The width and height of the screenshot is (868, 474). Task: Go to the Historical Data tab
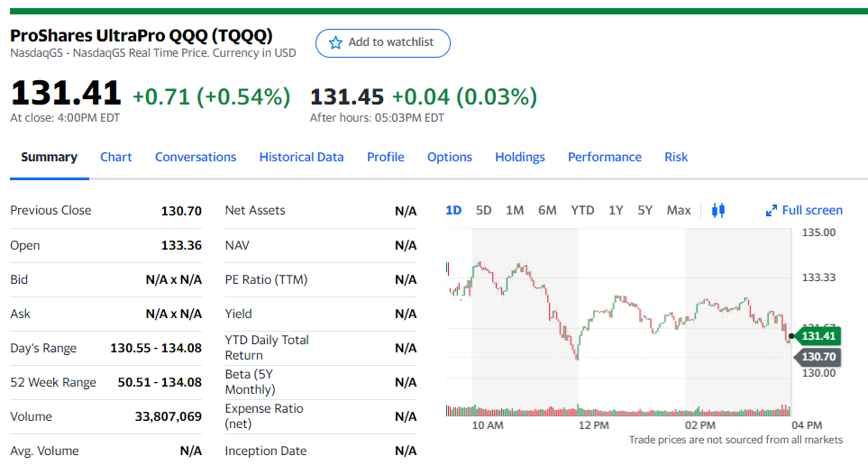point(301,158)
